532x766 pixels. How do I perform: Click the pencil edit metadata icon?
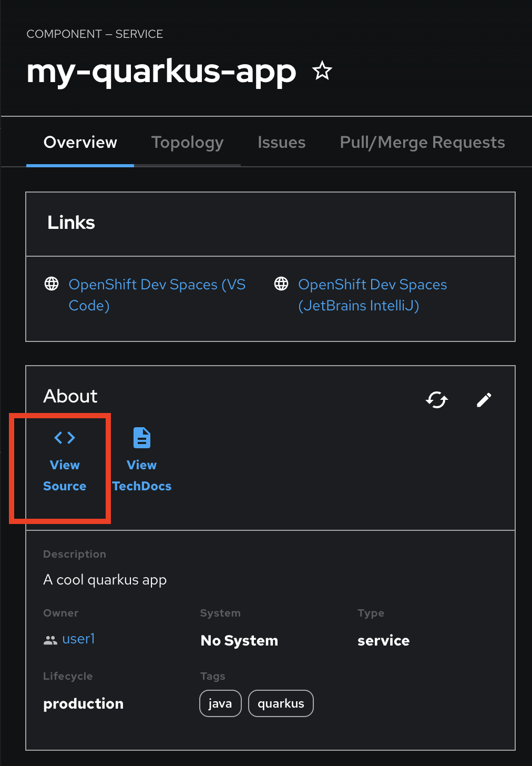pos(484,400)
